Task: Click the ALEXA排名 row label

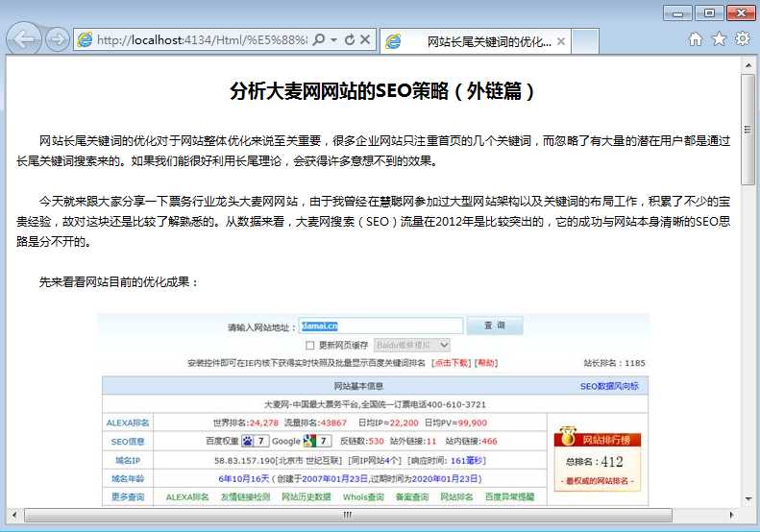Action: point(128,423)
